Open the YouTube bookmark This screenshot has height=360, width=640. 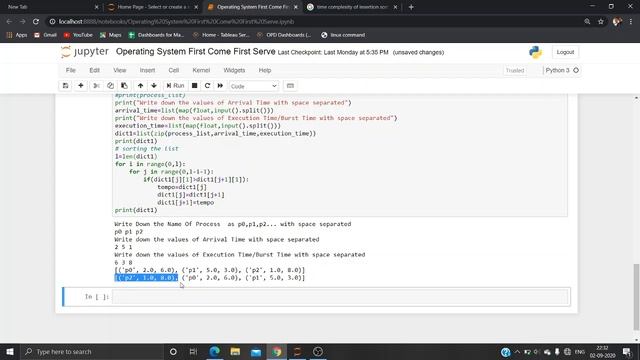[78, 35]
